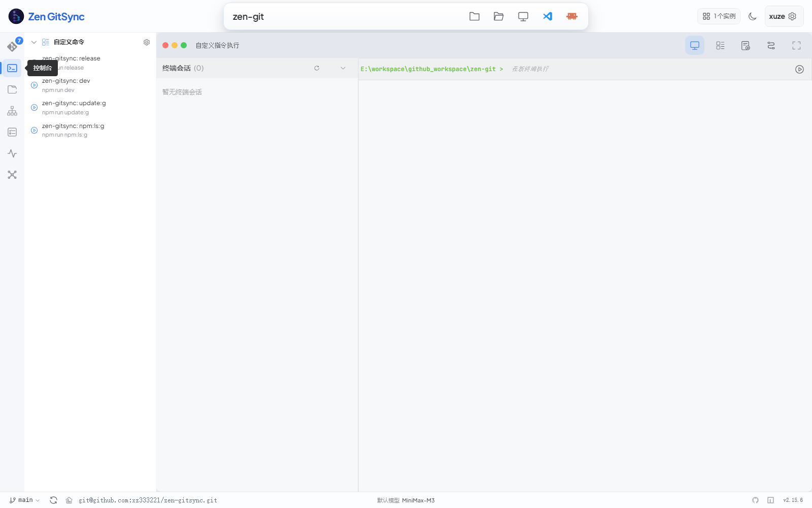Click the green maximize dot of terminal window
Viewport: 812px width, 508px height.
click(x=184, y=45)
